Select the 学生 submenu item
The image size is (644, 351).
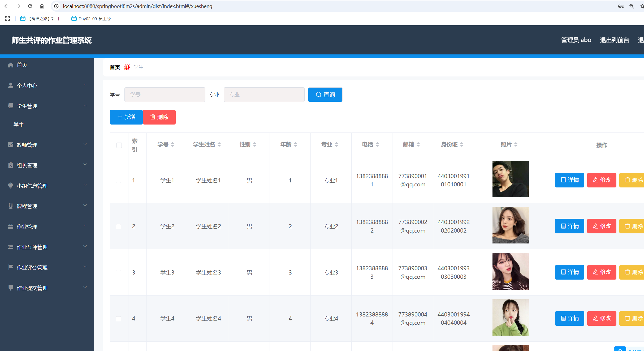click(19, 125)
